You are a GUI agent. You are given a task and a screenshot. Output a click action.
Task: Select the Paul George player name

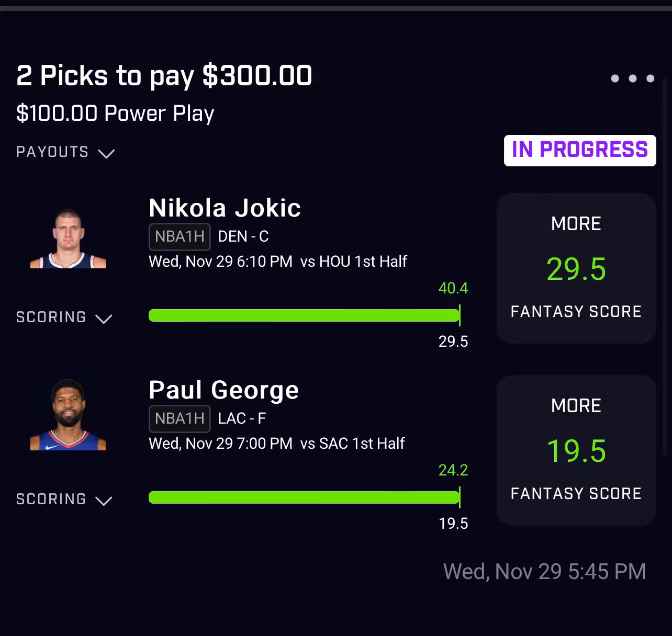(x=223, y=390)
